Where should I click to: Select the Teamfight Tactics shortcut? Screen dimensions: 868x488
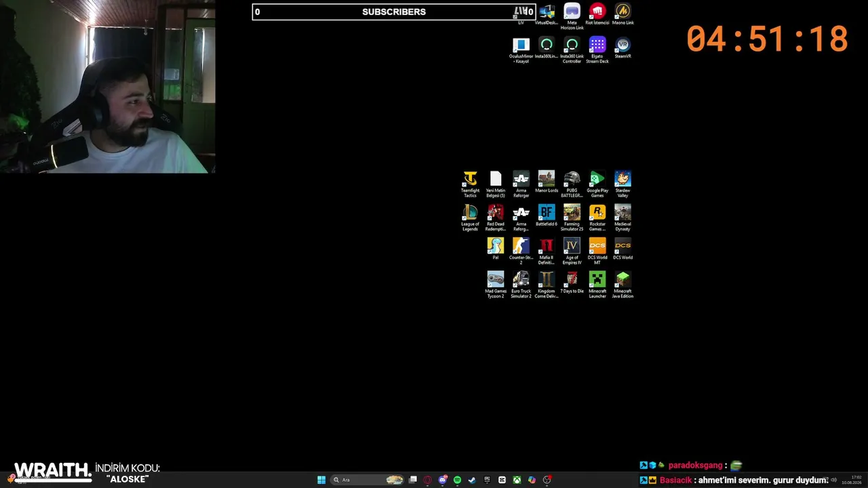coord(470,184)
